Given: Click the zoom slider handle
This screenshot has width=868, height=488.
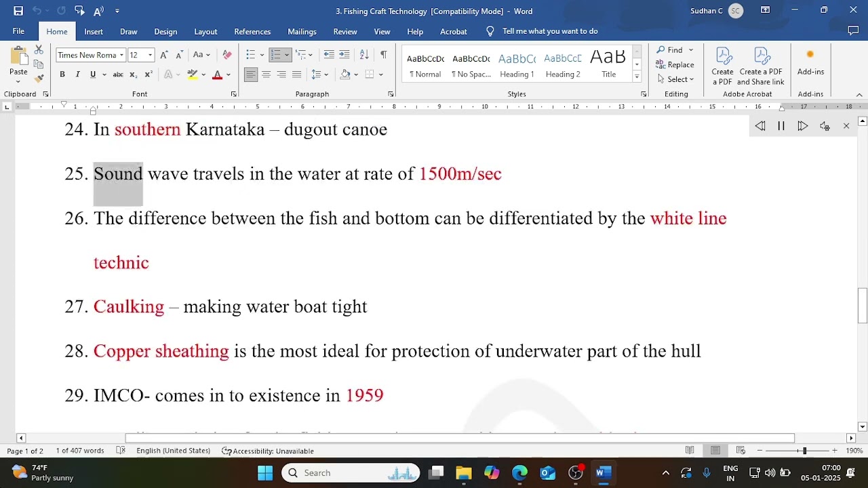Looking at the screenshot, I should pyautogui.click(x=805, y=451).
